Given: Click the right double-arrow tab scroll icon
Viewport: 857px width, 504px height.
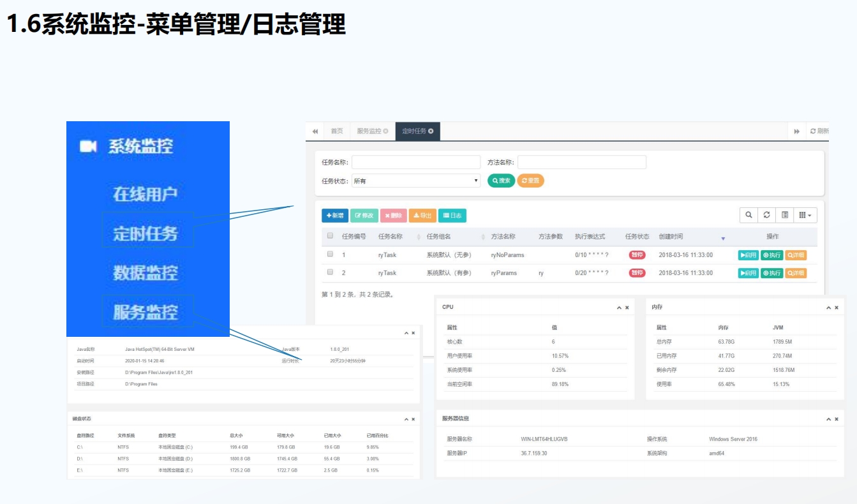Looking at the screenshot, I should point(796,131).
